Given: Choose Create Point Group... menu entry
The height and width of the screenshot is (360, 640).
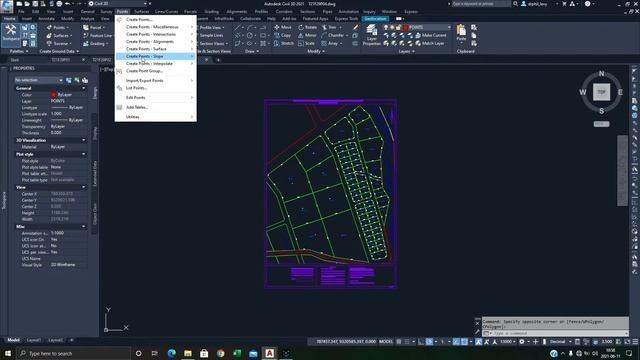Looking at the screenshot, I should (x=156, y=71).
